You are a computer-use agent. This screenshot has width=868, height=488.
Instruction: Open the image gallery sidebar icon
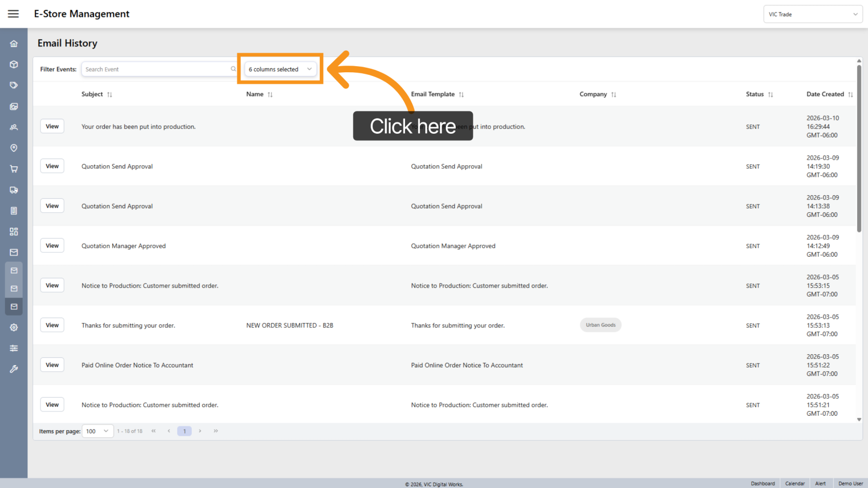[x=14, y=106]
